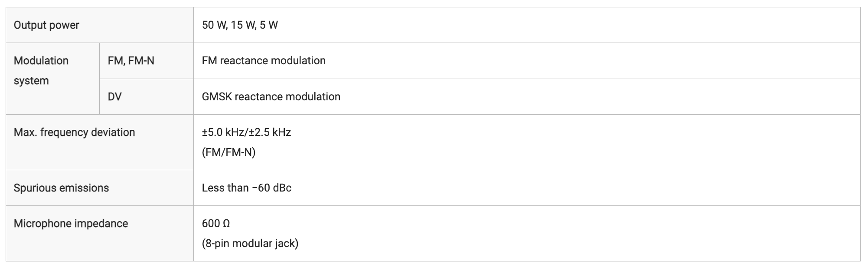Select the Microphone impedance label
868x271 pixels.
(x=71, y=223)
